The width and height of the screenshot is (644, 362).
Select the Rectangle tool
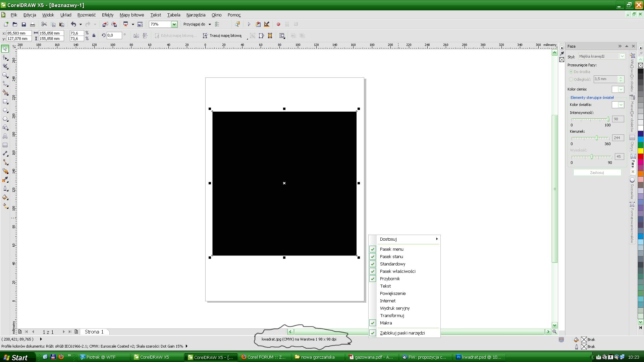tap(5, 101)
